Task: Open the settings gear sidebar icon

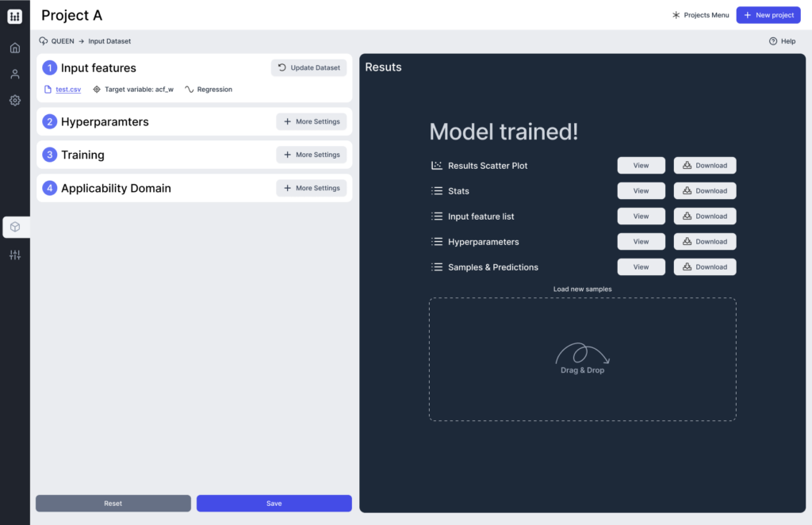Action: click(x=14, y=101)
